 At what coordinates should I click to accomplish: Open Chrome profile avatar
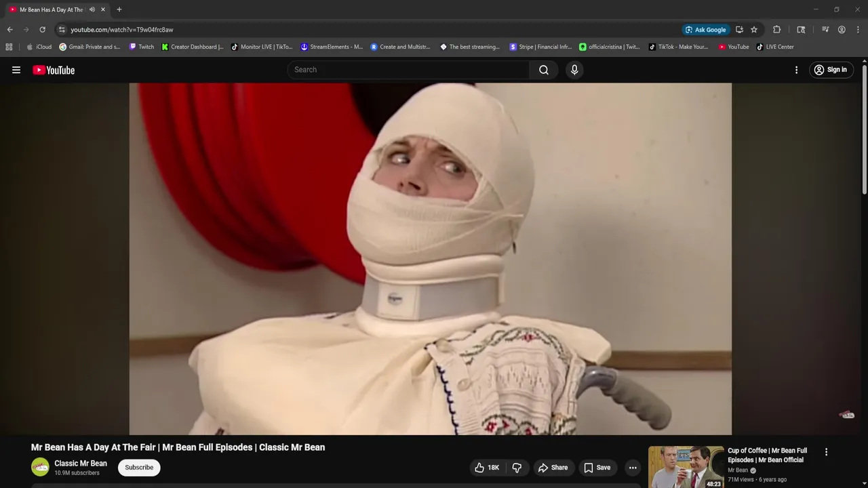842,30
